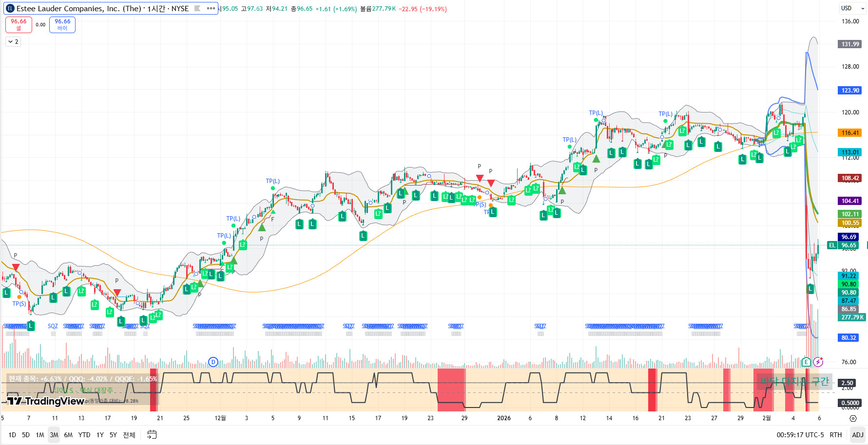Select the YTD time range
This screenshot has height=445, width=868.
(84, 435)
